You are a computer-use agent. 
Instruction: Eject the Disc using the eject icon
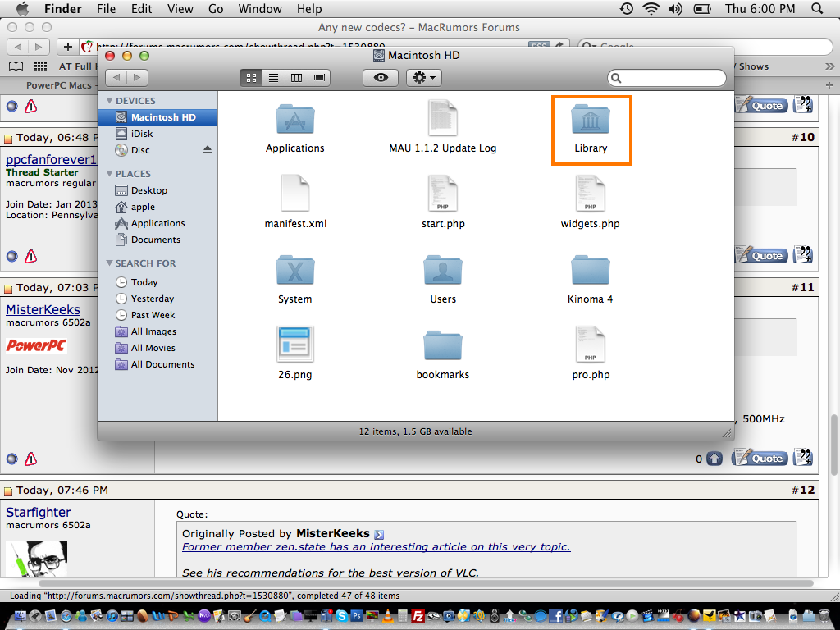coord(208,150)
